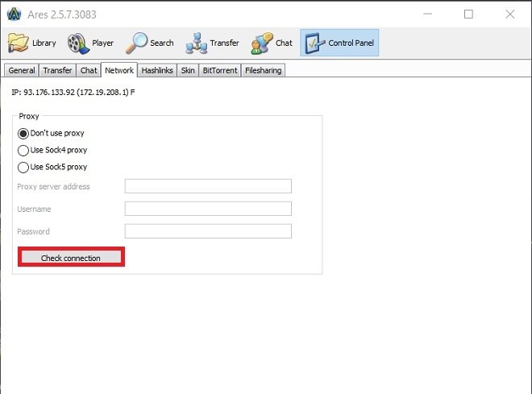532x394 pixels.
Task: Switch to the Network tab
Action: coord(119,70)
